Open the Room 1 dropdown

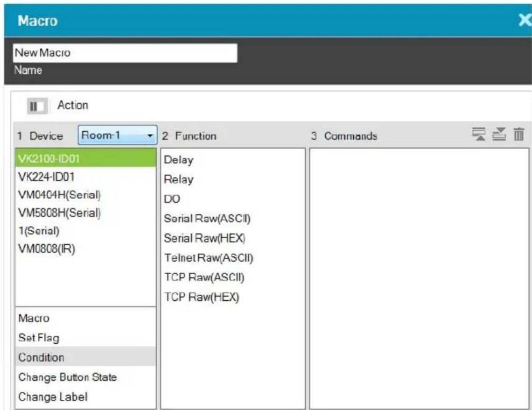click(x=118, y=135)
